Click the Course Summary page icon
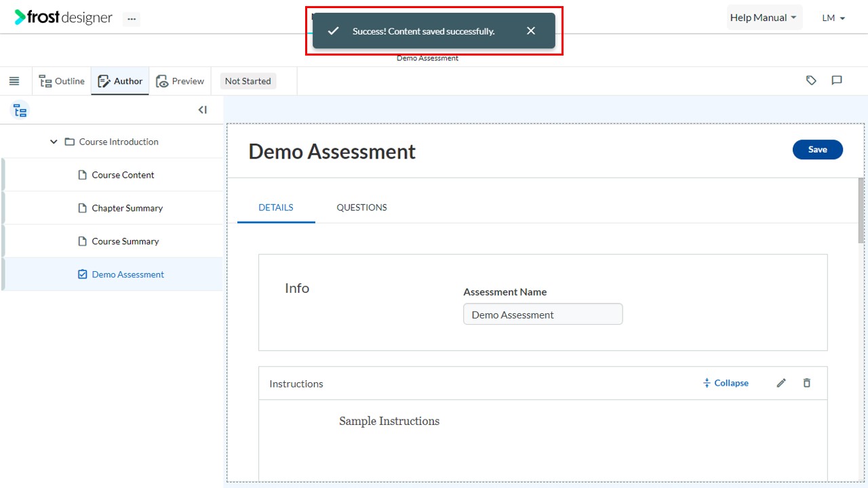868x488 pixels. tap(83, 241)
